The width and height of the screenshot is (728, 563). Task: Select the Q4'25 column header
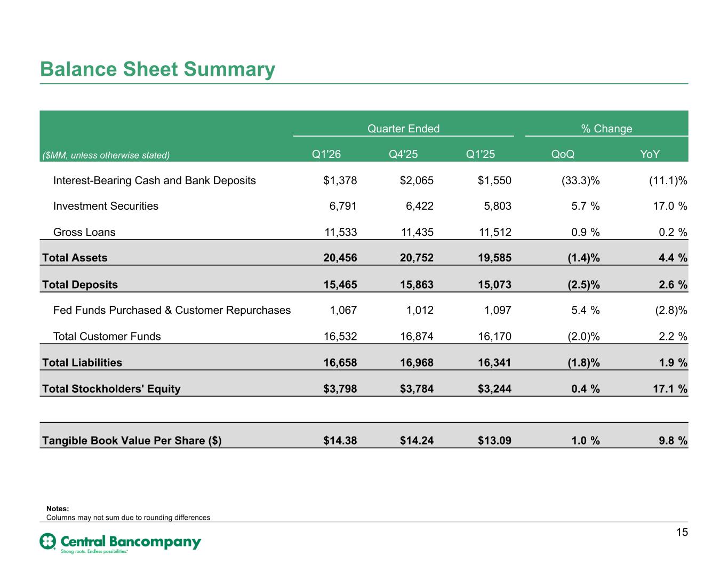403,154
